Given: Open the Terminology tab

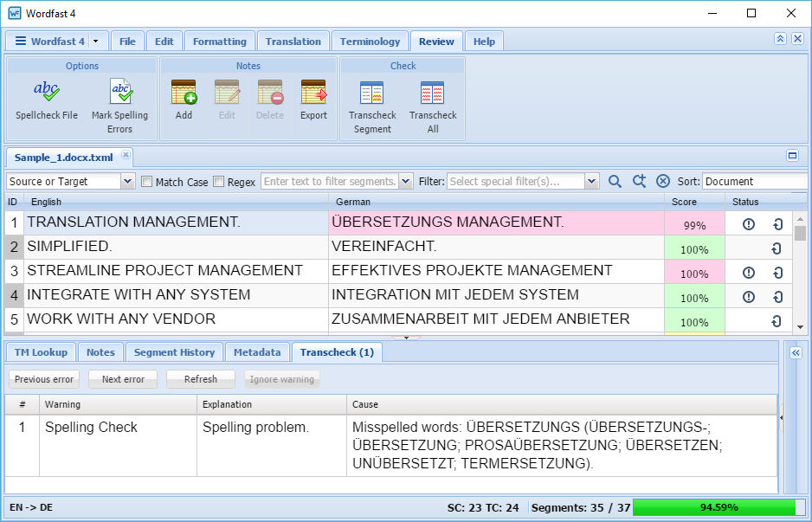Looking at the screenshot, I should 370,42.
